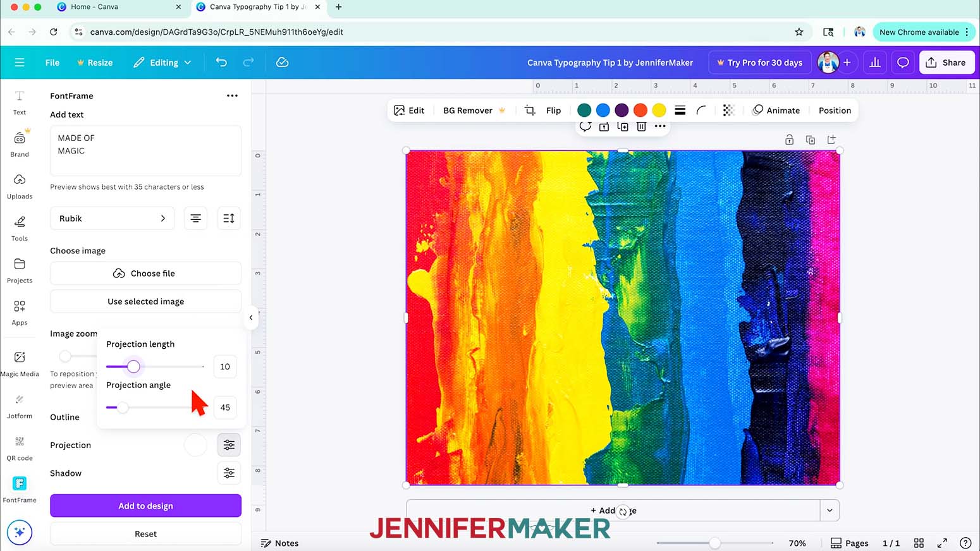Click the Projection angle value field
Viewport: 980px width, 551px height.
coord(225,408)
